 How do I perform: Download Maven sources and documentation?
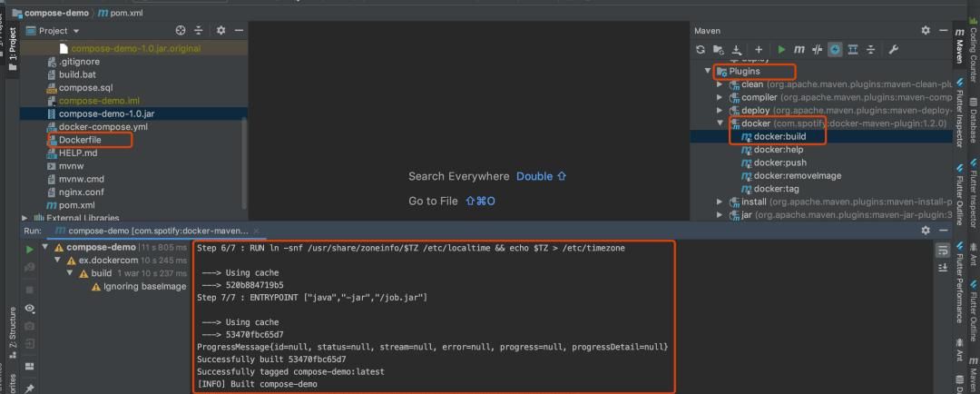[737, 49]
